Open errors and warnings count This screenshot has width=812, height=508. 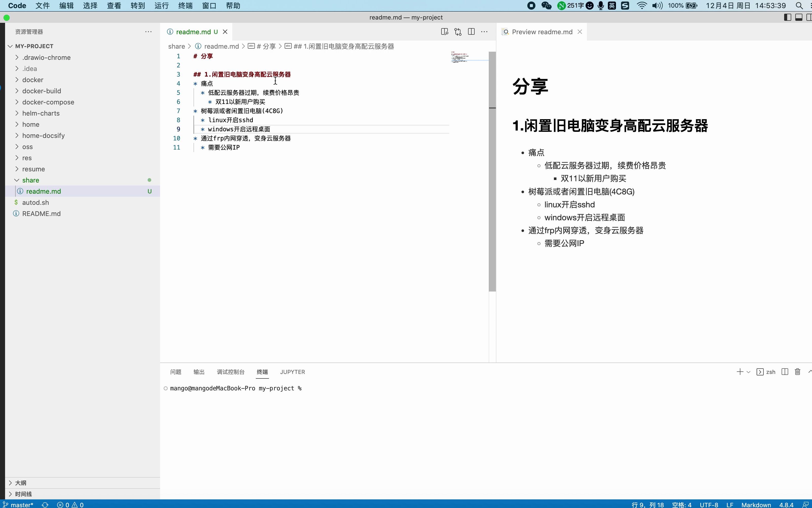pos(70,505)
